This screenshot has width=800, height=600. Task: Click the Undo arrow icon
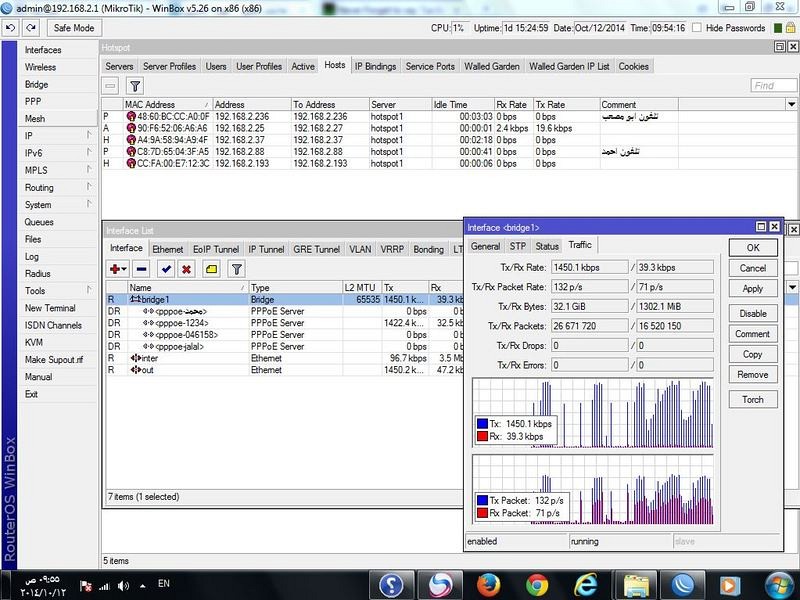click(11, 28)
